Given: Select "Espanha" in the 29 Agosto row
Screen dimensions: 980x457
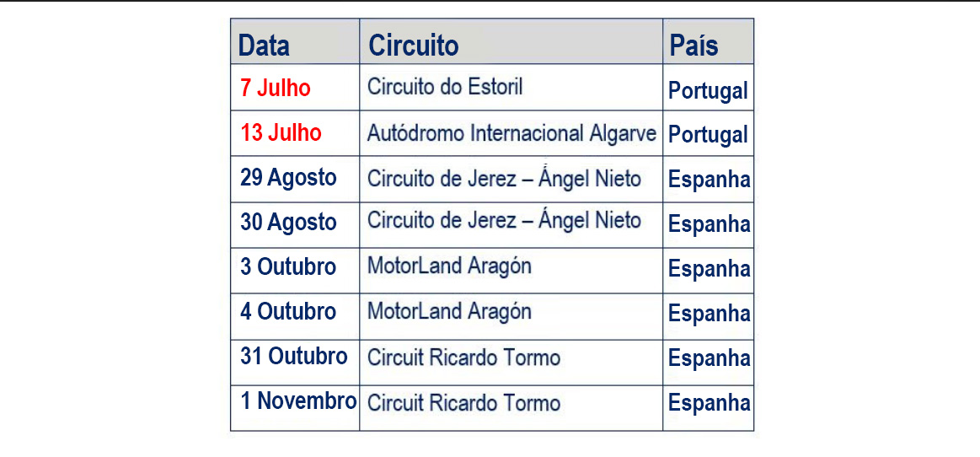Looking at the screenshot, I should click(709, 180).
